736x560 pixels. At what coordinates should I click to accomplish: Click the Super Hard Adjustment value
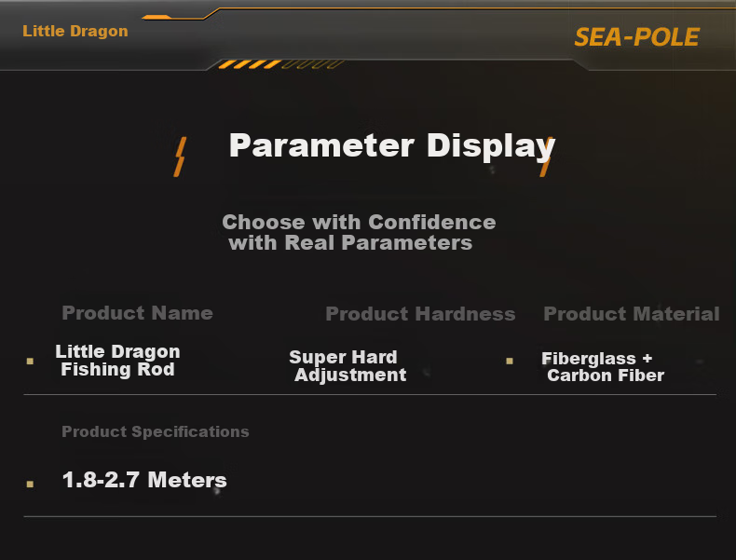(348, 366)
